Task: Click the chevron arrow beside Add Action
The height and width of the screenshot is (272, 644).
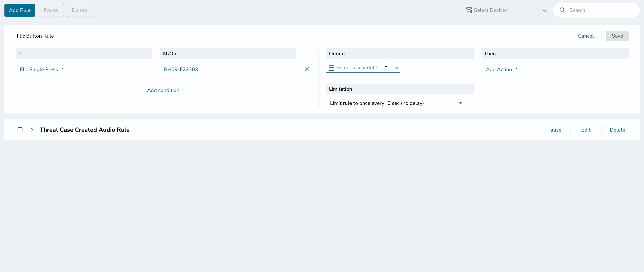Action: click(x=516, y=69)
